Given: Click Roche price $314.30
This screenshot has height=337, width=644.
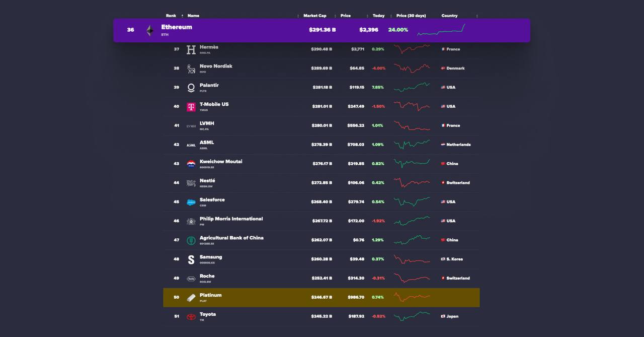Looking at the screenshot, I should (x=356, y=278).
